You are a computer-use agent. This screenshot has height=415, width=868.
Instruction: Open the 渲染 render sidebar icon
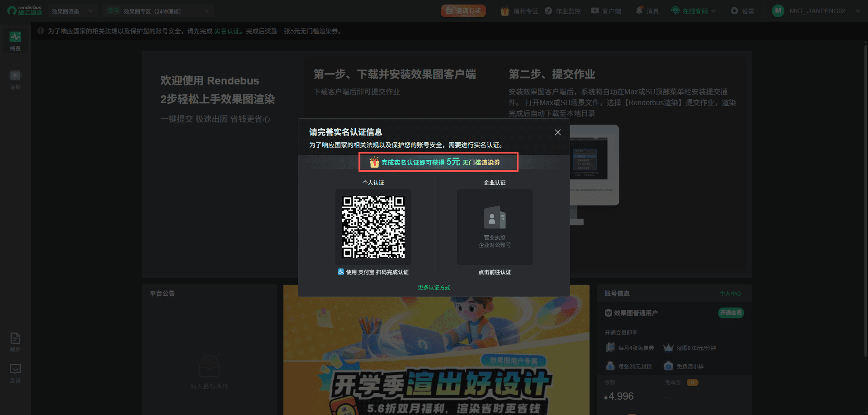click(x=15, y=79)
